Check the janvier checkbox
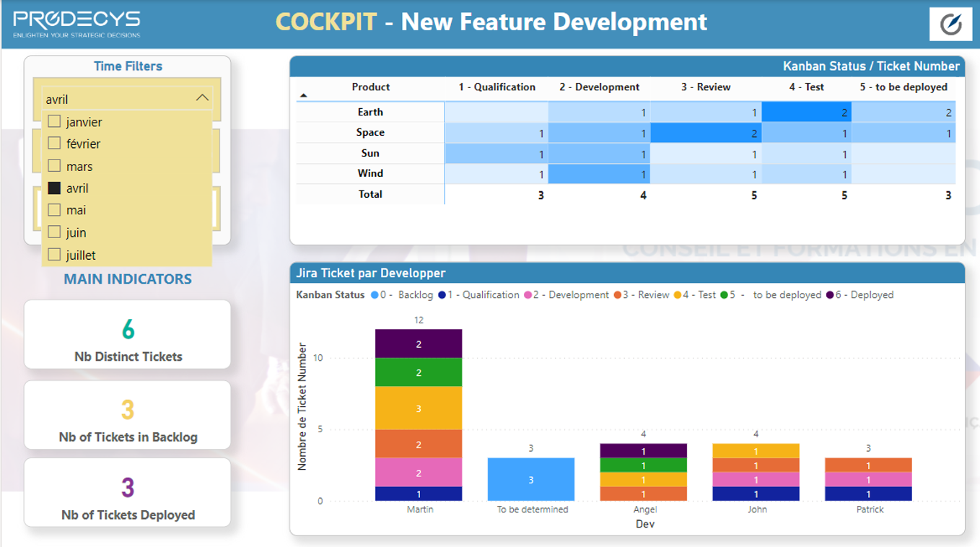 tap(54, 122)
